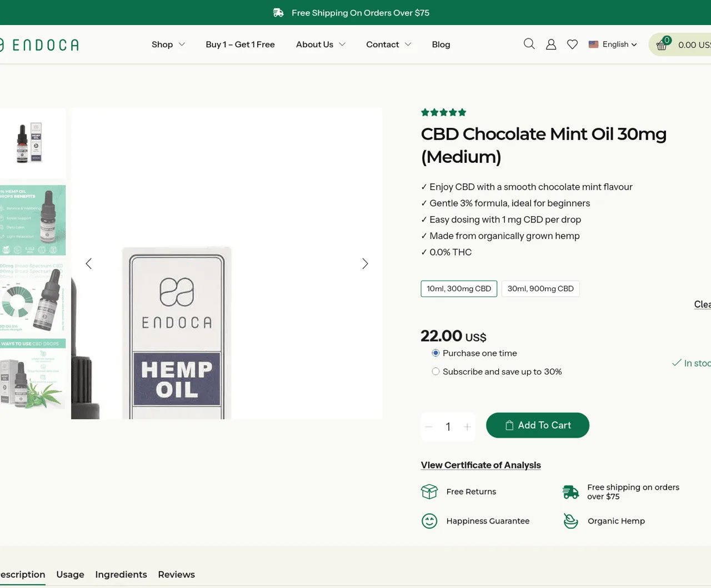The image size is (711, 588).
Task: Expand the Shop menu
Action: click(x=168, y=44)
